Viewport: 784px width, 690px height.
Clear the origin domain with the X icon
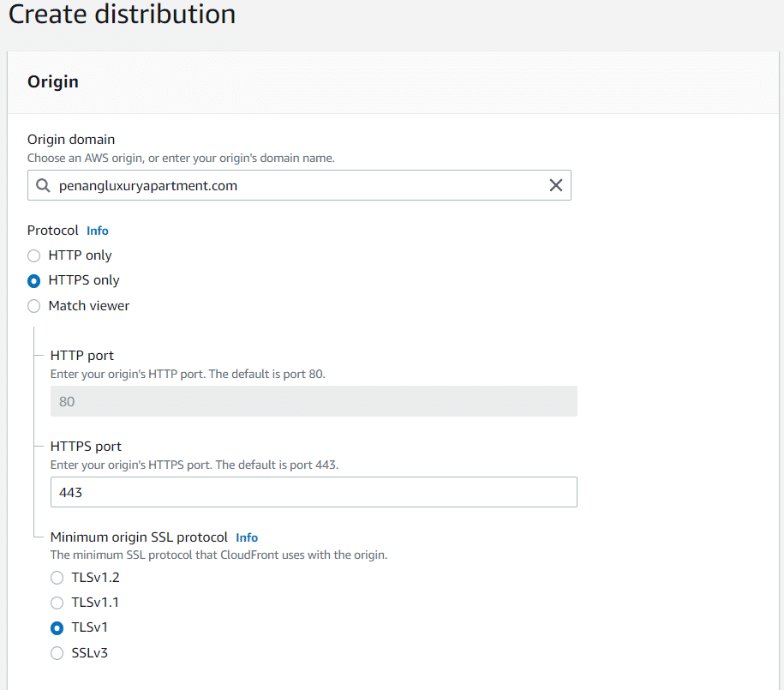point(555,186)
